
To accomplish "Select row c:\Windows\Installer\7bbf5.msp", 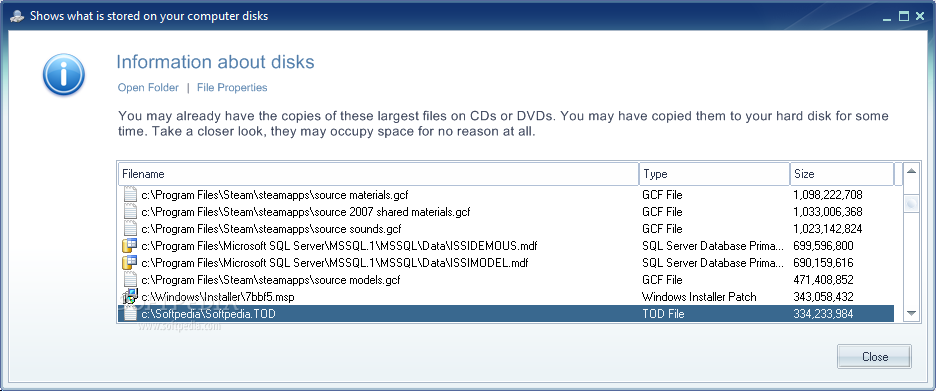I will tap(506, 297).
